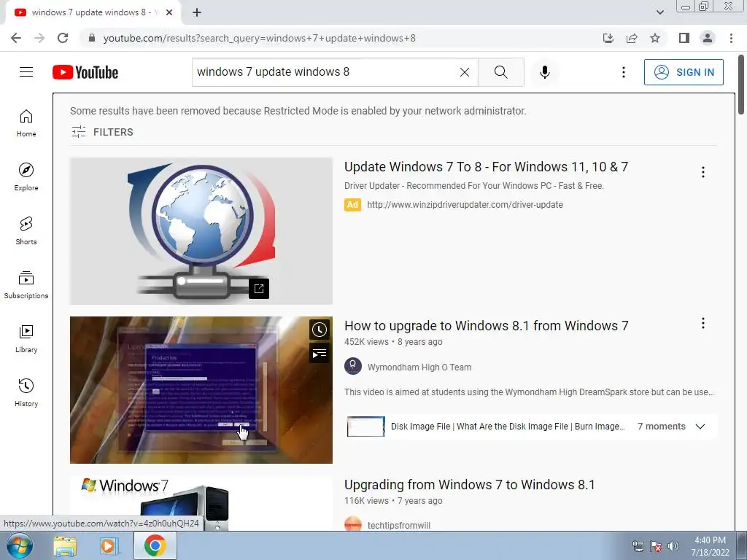Screen dimensions: 747x560
Task: Add video to queue icon on thumbnail
Action: pyautogui.click(x=320, y=354)
